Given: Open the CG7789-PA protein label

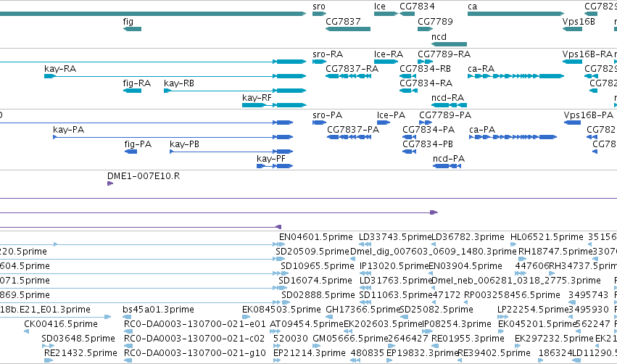Looking at the screenshot, I should click(x=445, y=116).
